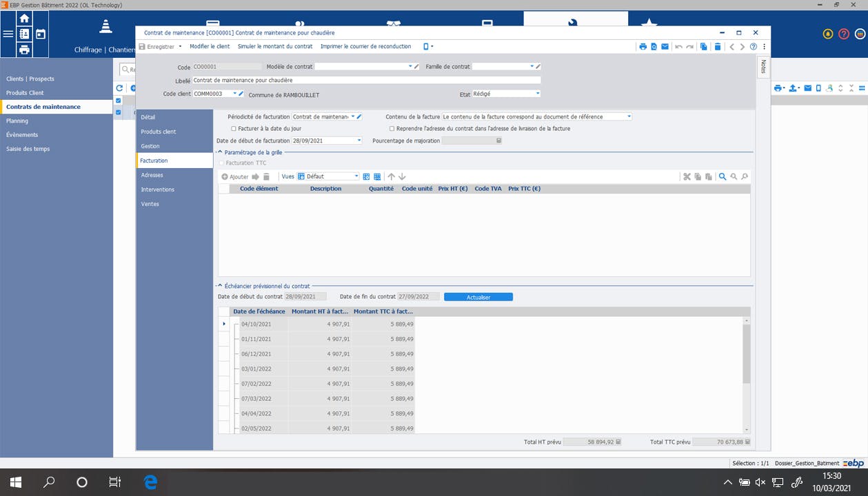Viewport: 868px width, 496px height.
Task: Toggle the header checkbox in background list
Action: (x=119, y=101)
